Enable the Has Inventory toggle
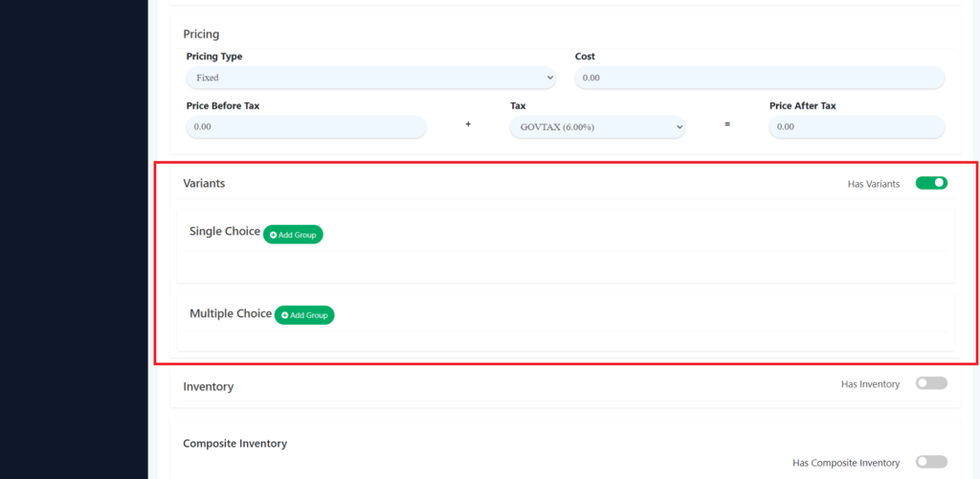The width and height of the screenshot is (980, 479). coord(931,383)
